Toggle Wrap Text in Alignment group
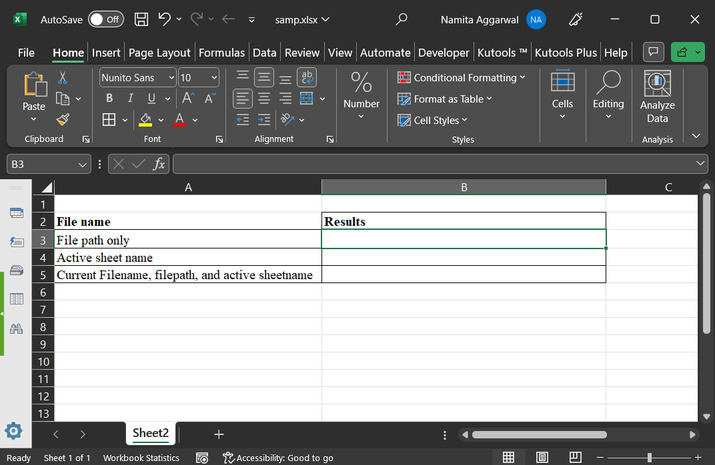 point(307,77)
